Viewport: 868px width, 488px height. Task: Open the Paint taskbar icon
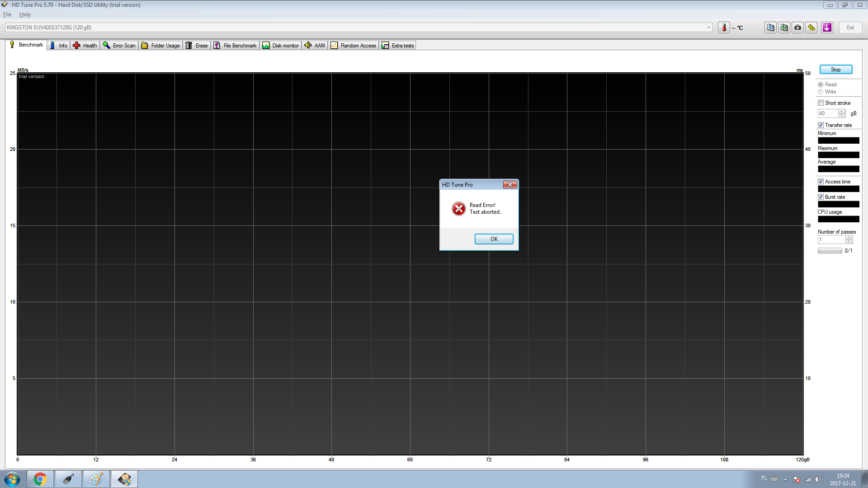[x=96, y=479]
